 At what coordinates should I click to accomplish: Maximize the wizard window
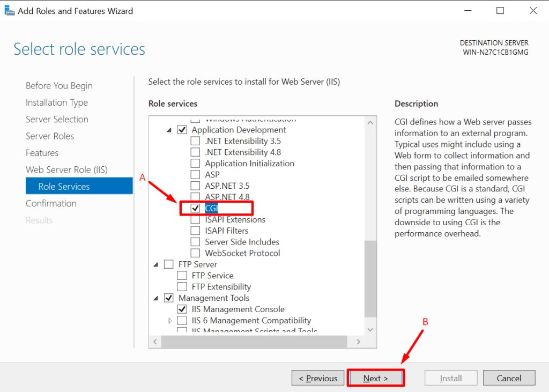[x=500, y=11]
